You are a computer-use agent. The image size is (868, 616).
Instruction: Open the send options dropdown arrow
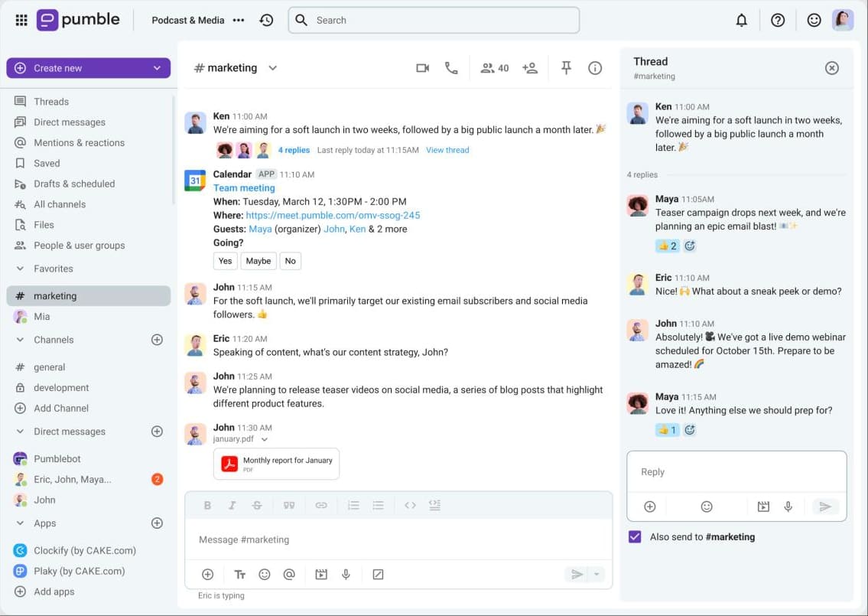tap(597, 575)
